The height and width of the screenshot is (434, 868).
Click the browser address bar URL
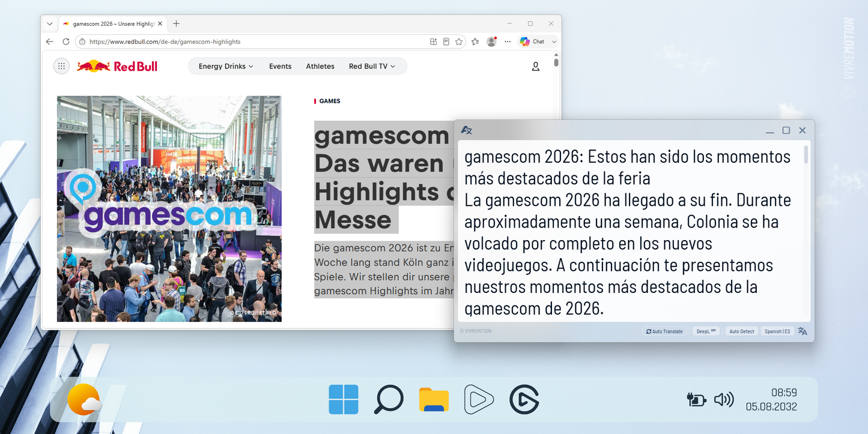pyautogui.click(x=165, y=41)
